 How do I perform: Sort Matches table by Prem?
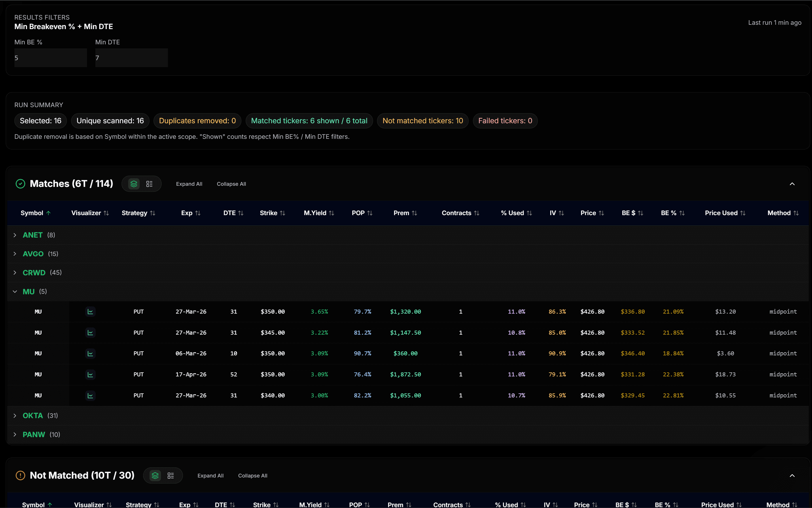[x=406, y=213]
